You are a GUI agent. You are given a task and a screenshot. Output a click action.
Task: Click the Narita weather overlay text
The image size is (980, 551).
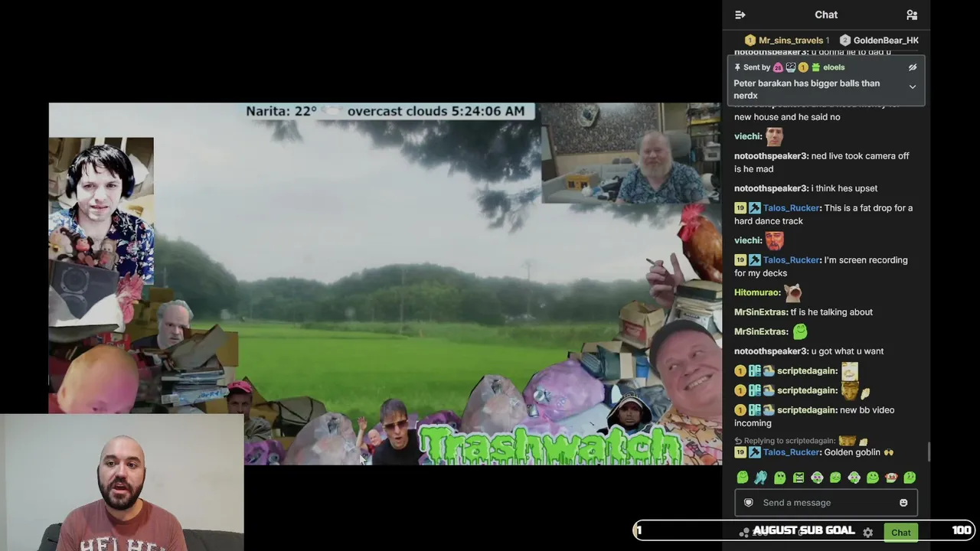(x=386, y=111)
